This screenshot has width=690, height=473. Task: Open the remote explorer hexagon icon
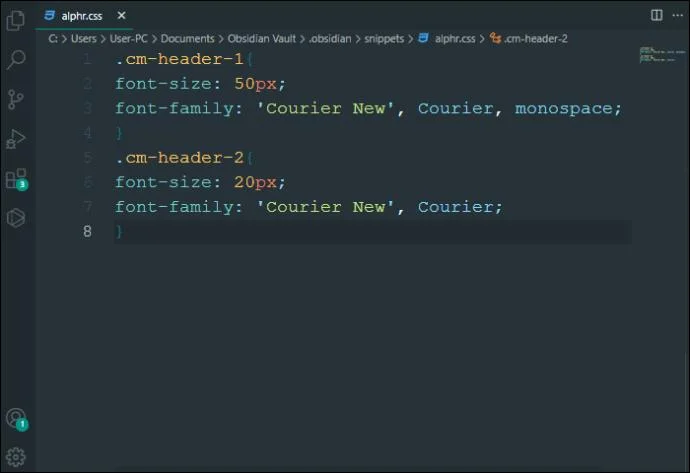[16, 218]
